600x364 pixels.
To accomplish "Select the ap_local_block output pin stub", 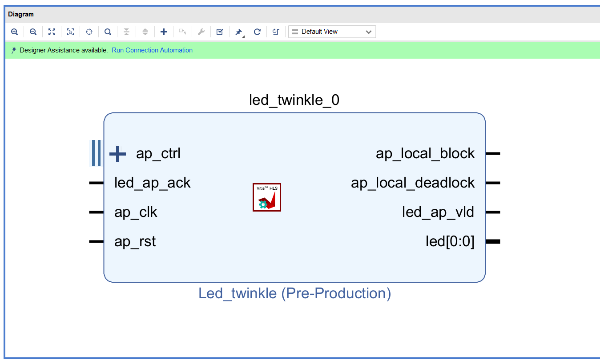I will (493, 153).
